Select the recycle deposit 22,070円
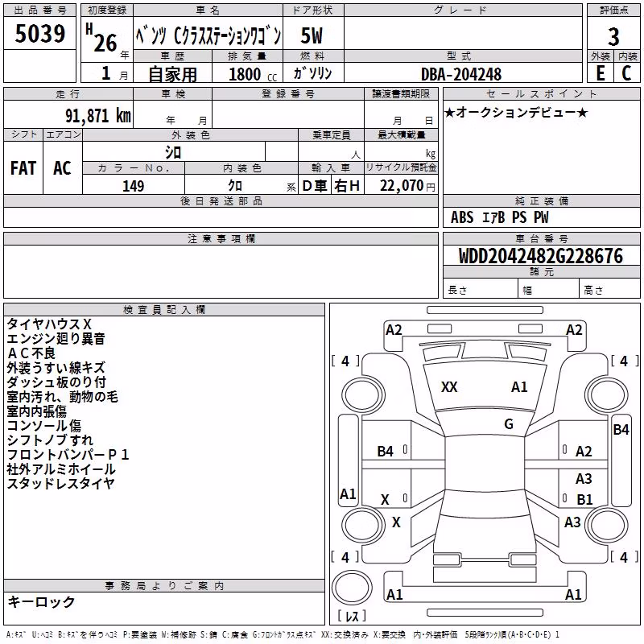 407,186
